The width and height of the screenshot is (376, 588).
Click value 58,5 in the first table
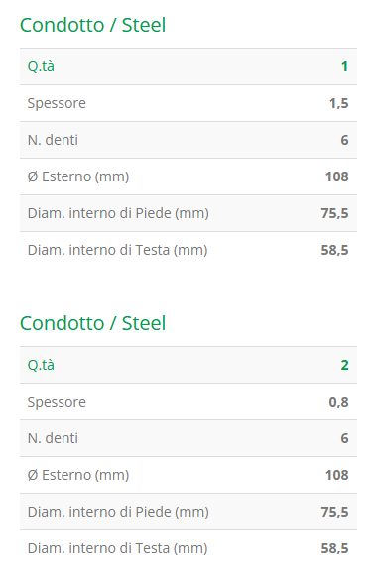point(334,250)
